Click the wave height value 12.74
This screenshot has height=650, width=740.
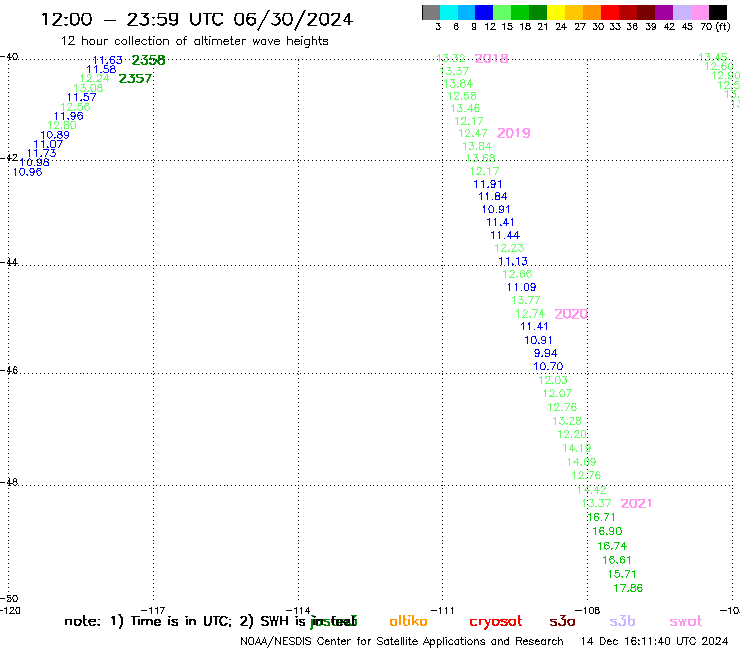coord(530,313)
